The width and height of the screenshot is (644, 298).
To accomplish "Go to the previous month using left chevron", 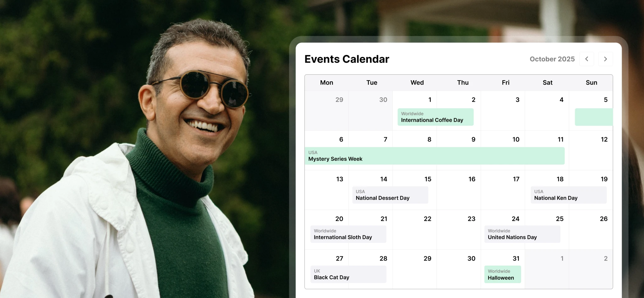I will coord(586,59).
